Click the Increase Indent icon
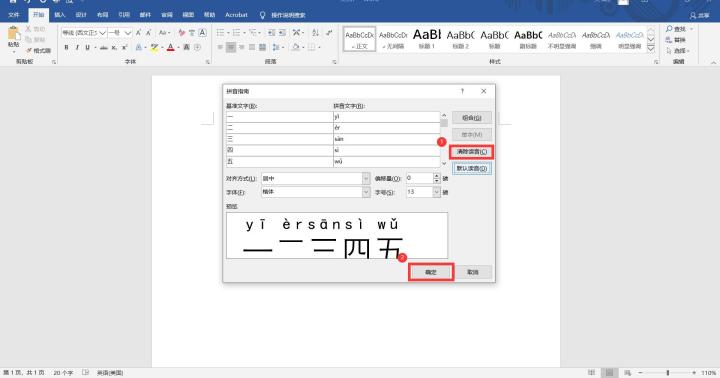720x378 pixels. (282, 33)
